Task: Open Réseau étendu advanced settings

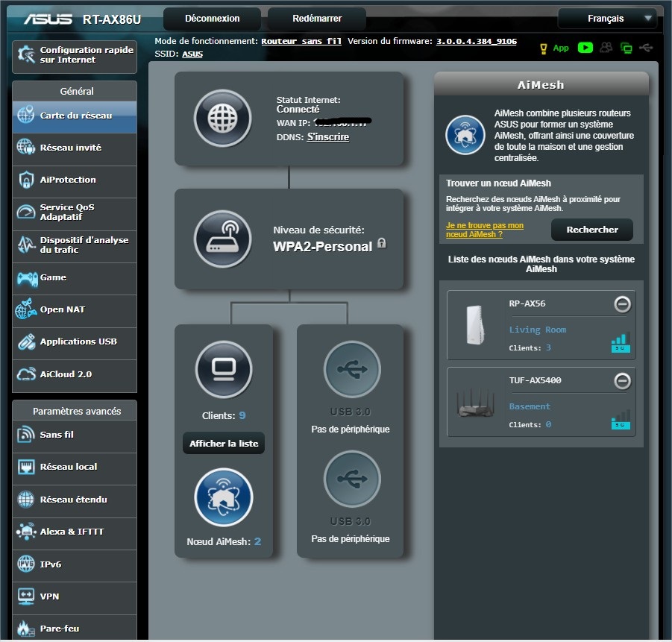Action: point(75,500)
